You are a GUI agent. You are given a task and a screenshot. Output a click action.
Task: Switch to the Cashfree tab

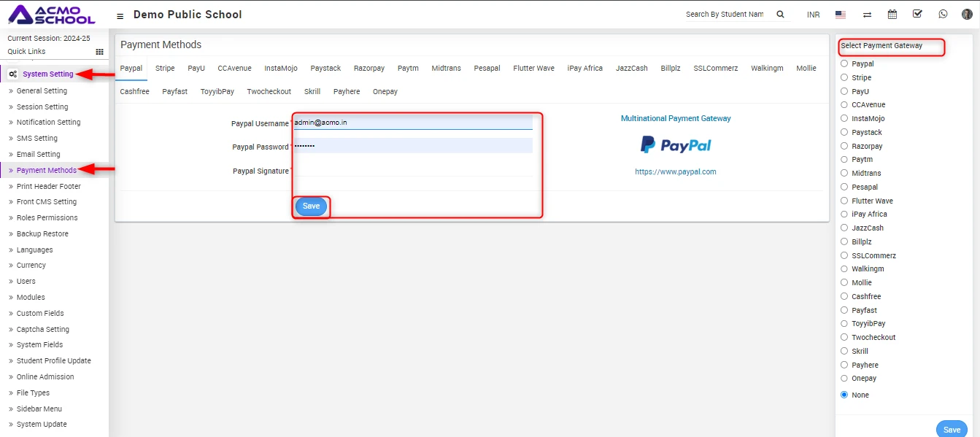coord(134,92)
